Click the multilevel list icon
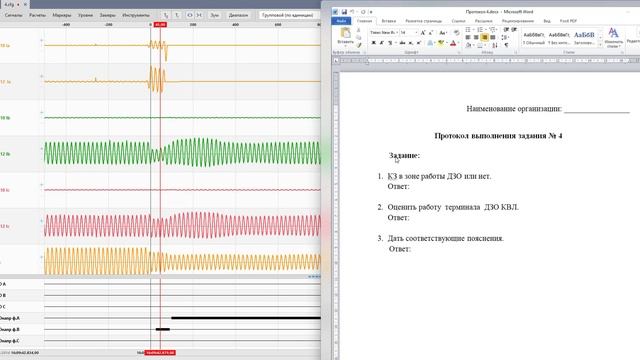This screenshot has width=640, height=360. pos(493,30)
